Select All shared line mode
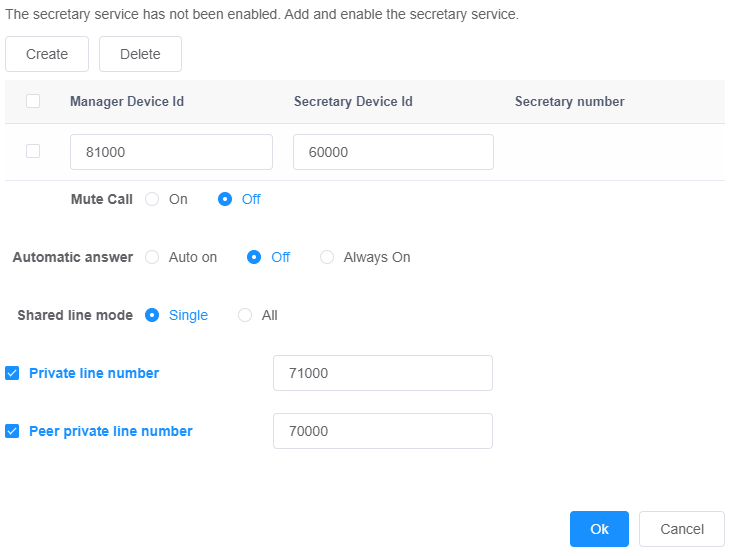The width and height of the screenshot is (735, 556). [x=245, y=315]
